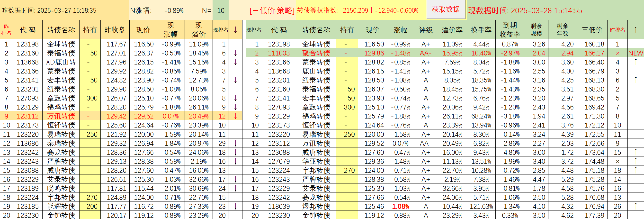
Task: Click the down arrow header in left table
Action: (x=235, y=30)
